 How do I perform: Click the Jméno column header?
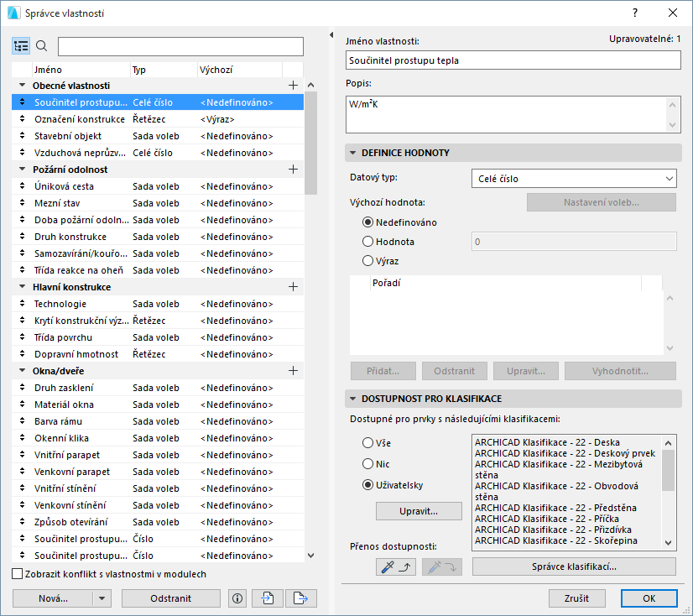point(81,70)
